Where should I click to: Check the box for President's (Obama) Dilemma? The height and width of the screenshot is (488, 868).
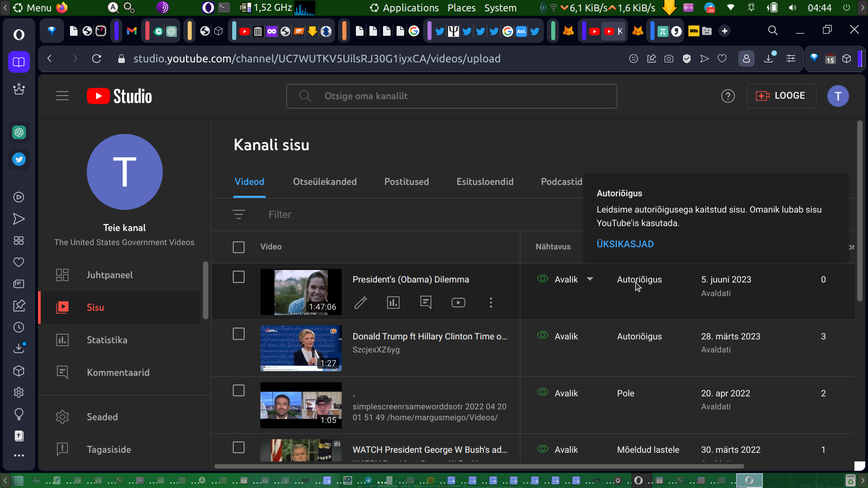pos(239,277)
